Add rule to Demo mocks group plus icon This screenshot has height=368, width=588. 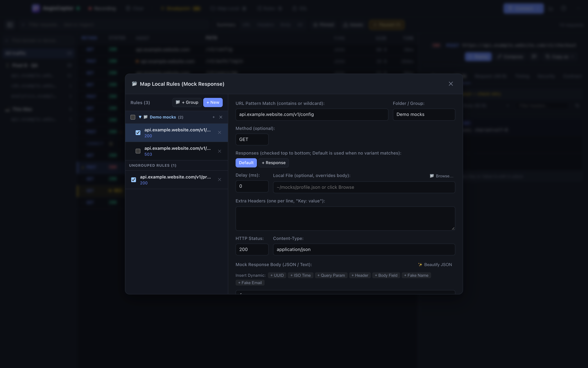(x=214, y=117)
